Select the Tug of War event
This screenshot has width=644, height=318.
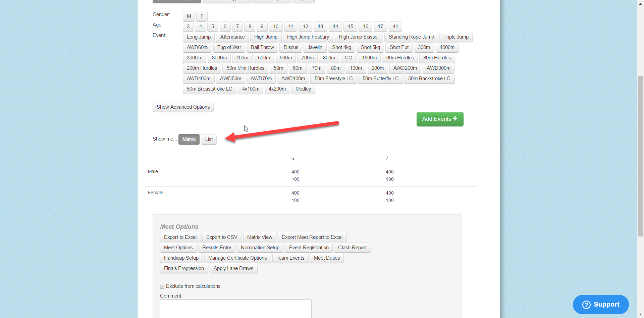coord(229,47)
